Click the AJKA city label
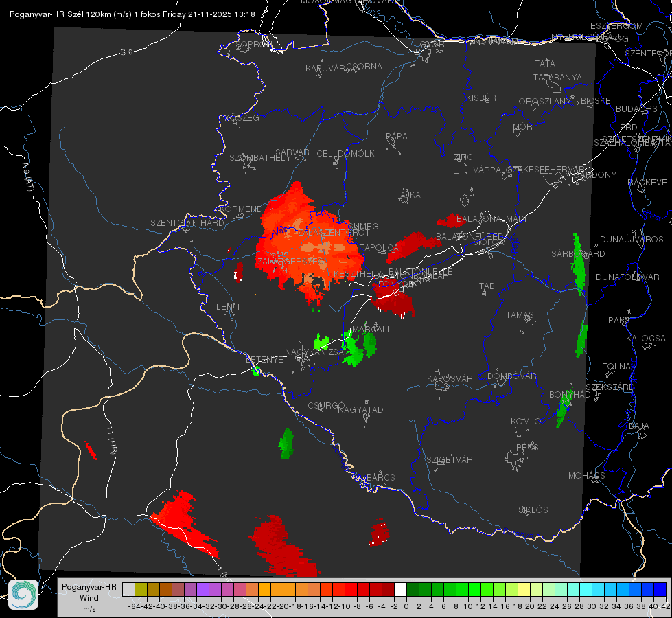The width and height of the screenshot is (672, 618). tap(410, 195)
